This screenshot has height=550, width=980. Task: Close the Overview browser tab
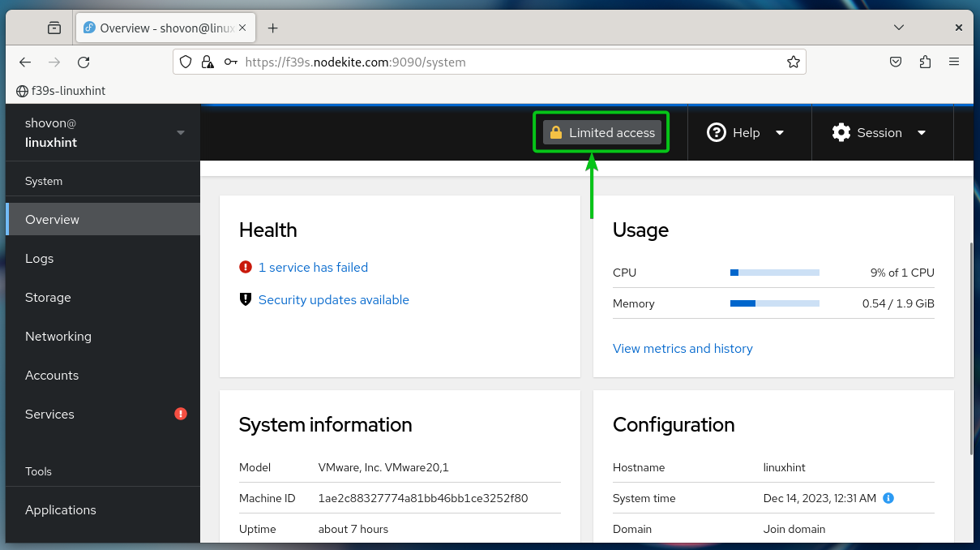(x=242, y=28)
